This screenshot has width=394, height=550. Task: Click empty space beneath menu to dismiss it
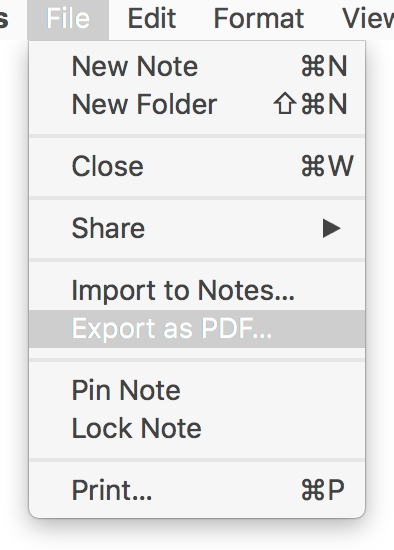197,535
